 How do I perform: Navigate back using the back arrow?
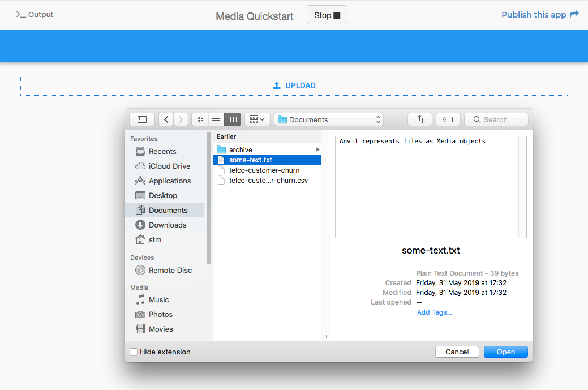[x=166, y=119]
